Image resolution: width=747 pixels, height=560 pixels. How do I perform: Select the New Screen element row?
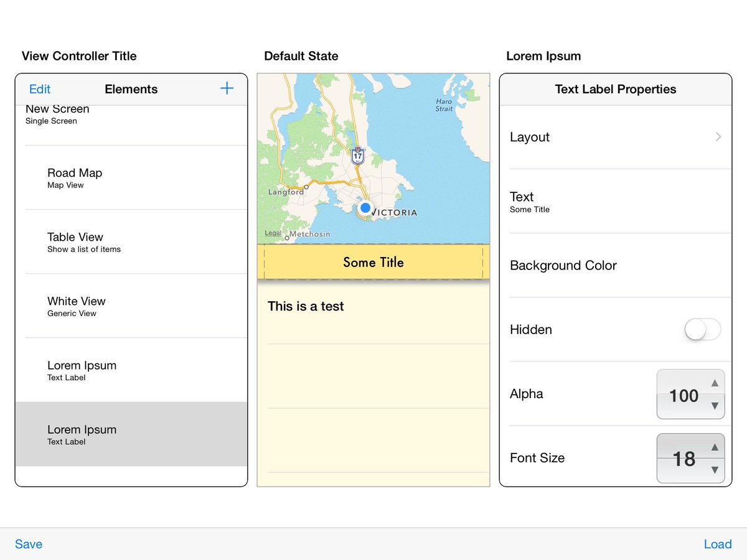[x=131, y=125]
